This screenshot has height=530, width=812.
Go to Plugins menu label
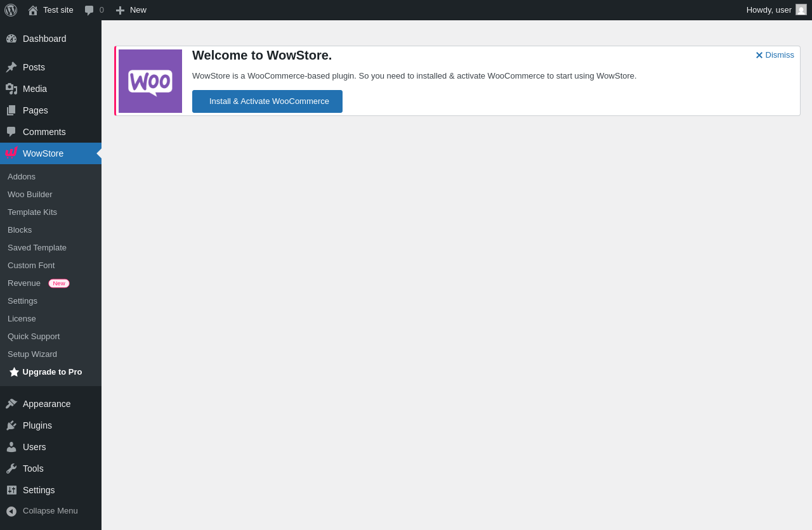pyautogui.click(x=37, y=425)
